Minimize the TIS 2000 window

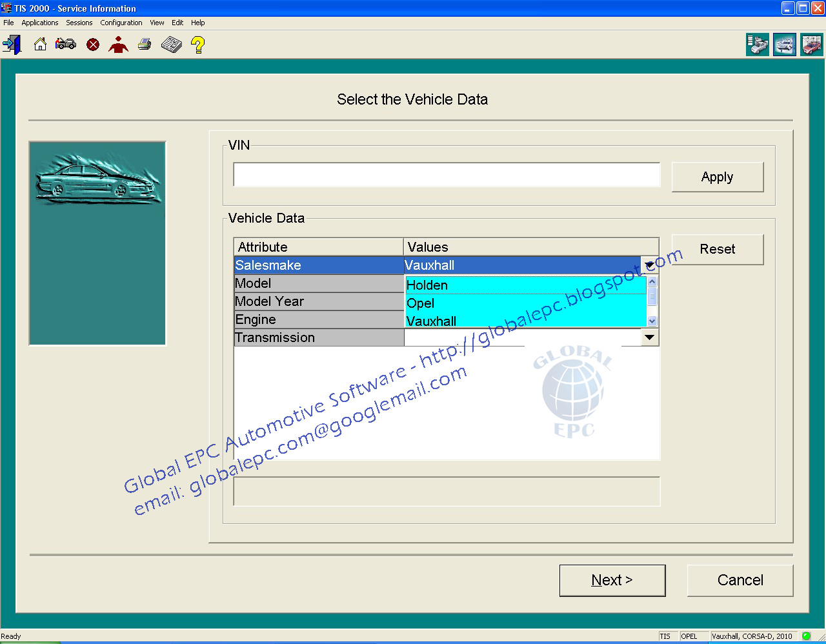pyautogui.click(x=788, y=8)
